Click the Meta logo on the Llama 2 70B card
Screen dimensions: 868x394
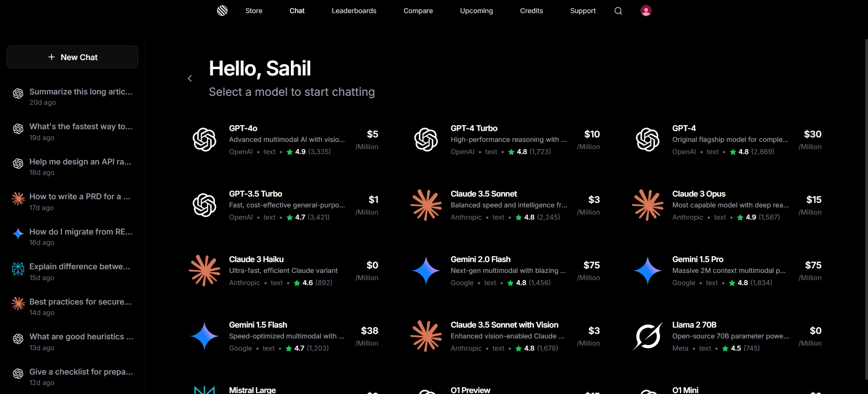coord(648,336)
